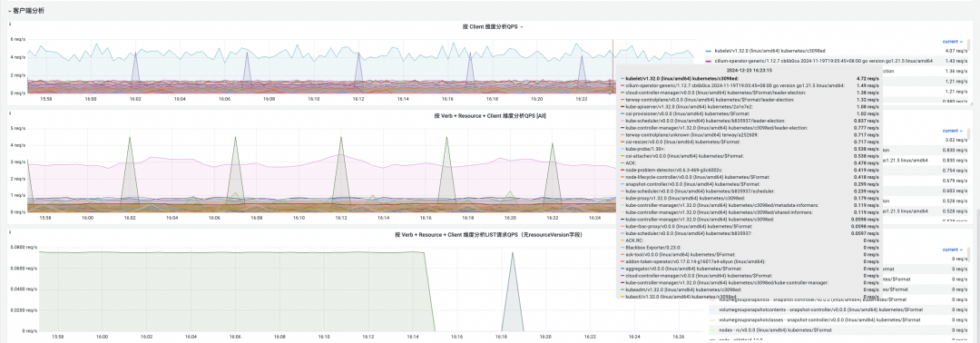Show info icon of the Client 维度分析QPS panel

point(10,24)
